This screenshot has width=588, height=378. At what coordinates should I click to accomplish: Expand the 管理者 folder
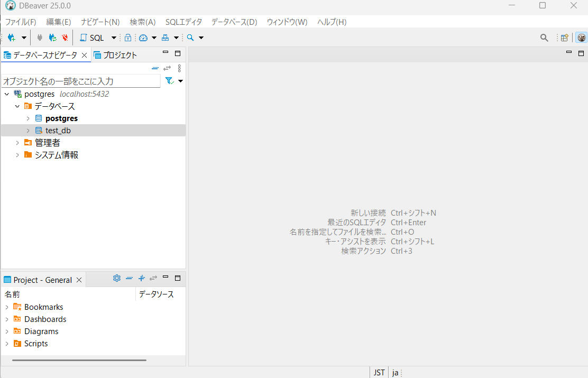point(17,143)
